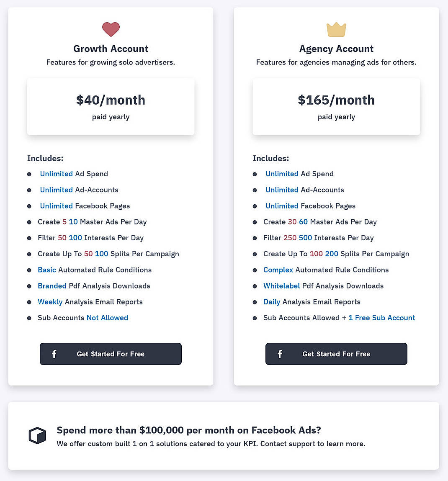Click the hexagon logo beside the $100,000 offer

[x=37, y=435]
